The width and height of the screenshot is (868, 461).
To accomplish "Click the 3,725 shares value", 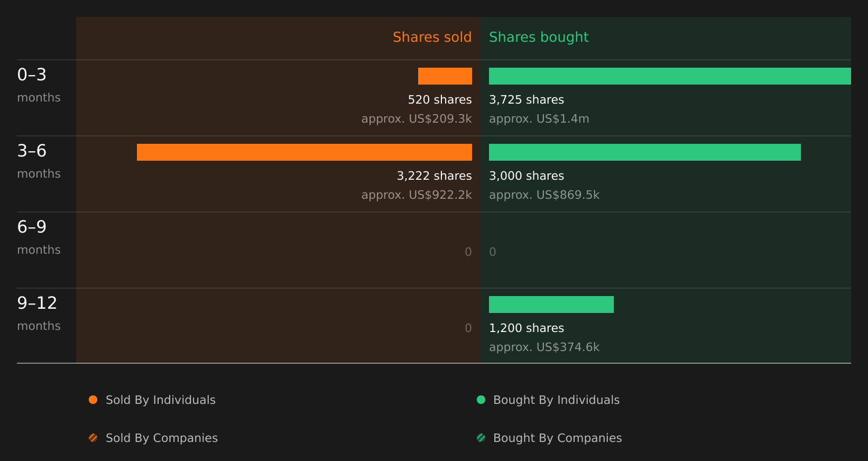I will pos(527,100).
